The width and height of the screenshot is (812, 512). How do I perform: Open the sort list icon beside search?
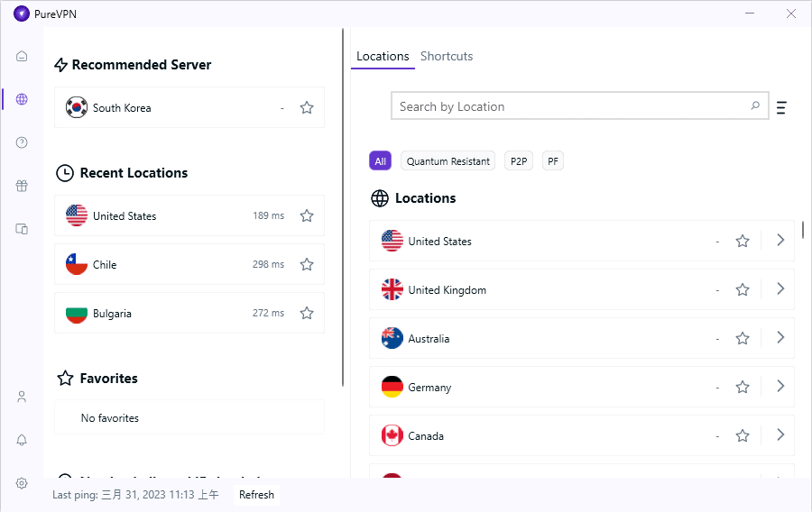781,107
